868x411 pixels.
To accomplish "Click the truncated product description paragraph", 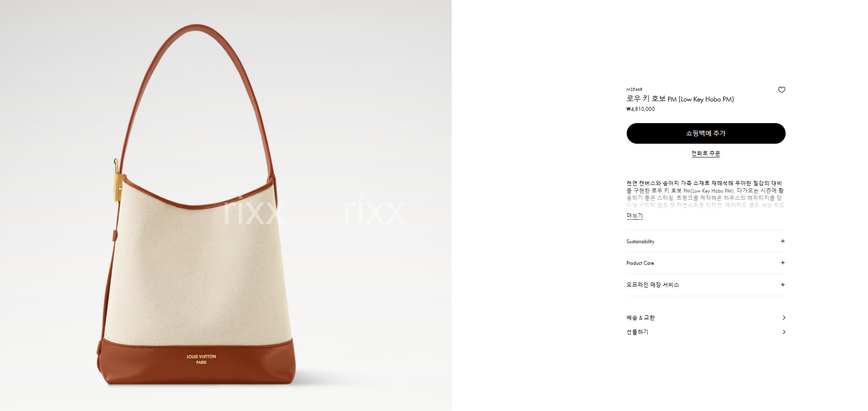I will [x=706, y=194].
